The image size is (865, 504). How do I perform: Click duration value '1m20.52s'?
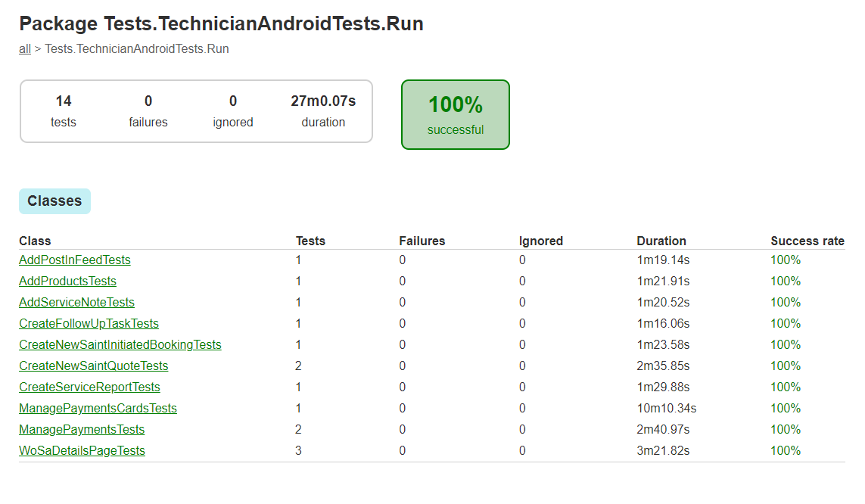tap(663, 303)
